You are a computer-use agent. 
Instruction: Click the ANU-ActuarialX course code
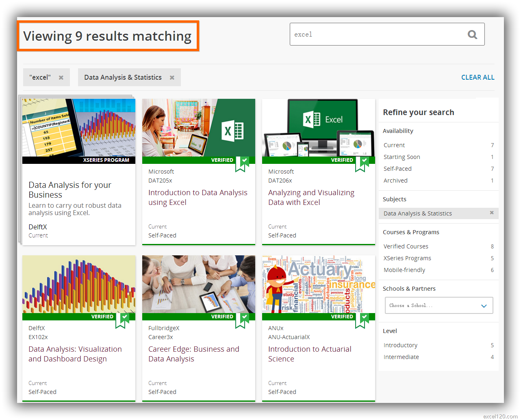289,337
